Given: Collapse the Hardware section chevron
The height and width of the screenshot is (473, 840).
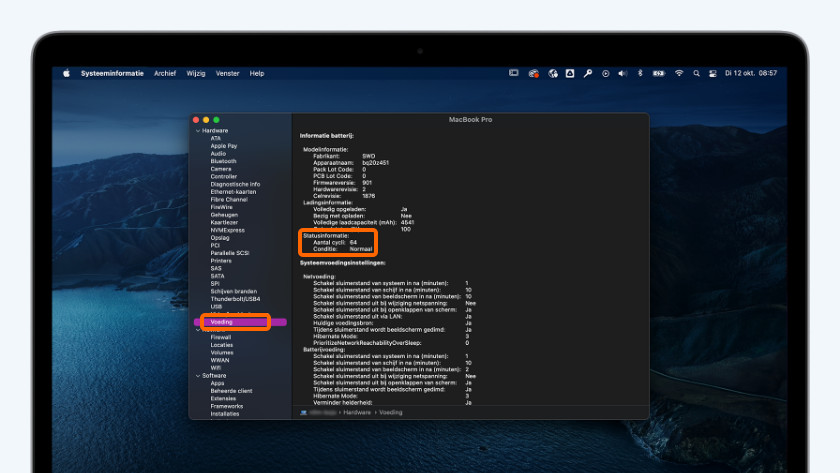Looking at the screenshot, I should [198, 131].
